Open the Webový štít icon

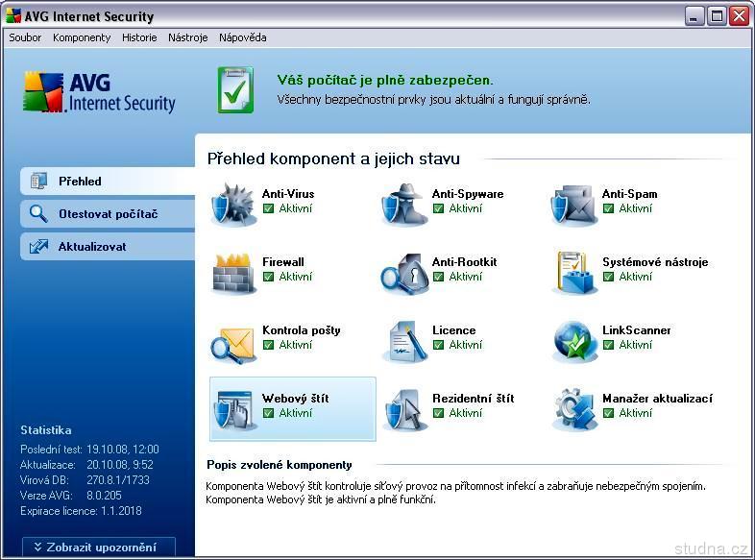(x=234, y=410)
